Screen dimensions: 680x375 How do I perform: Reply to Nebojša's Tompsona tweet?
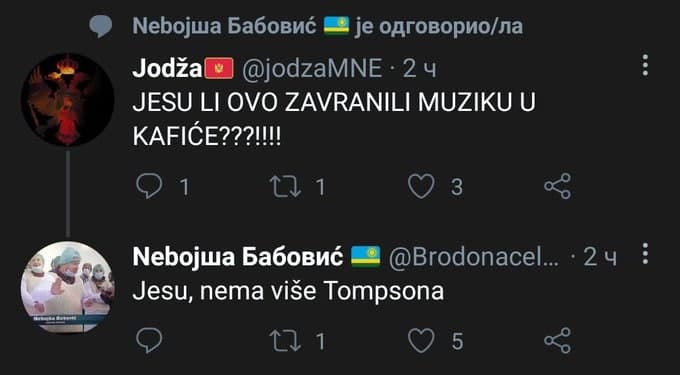(149, 340)
